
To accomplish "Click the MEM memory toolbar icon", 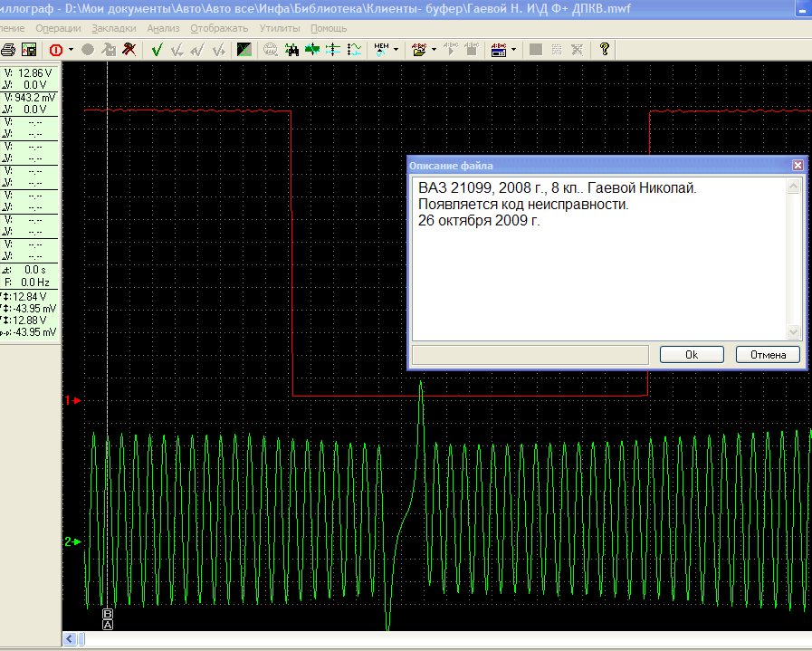I will (381, 50).
